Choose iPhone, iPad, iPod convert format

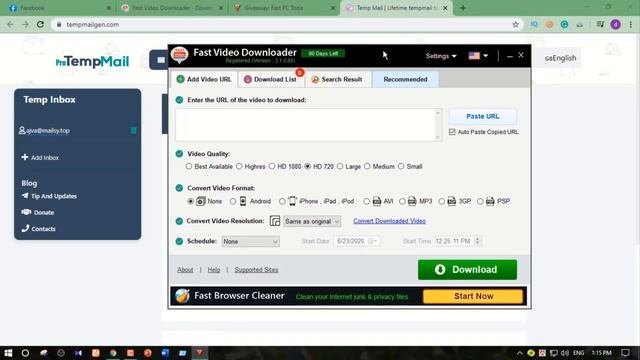click(x=282, y=201)
